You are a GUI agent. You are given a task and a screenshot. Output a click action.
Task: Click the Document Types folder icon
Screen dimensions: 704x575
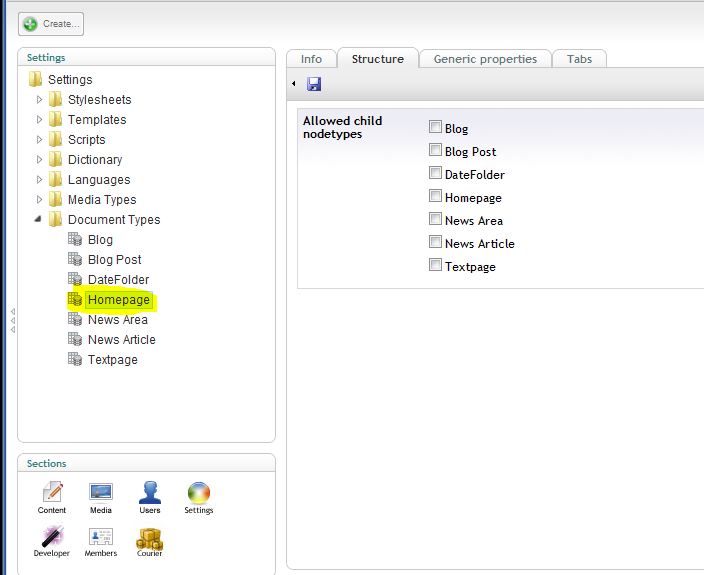[55, 219]
